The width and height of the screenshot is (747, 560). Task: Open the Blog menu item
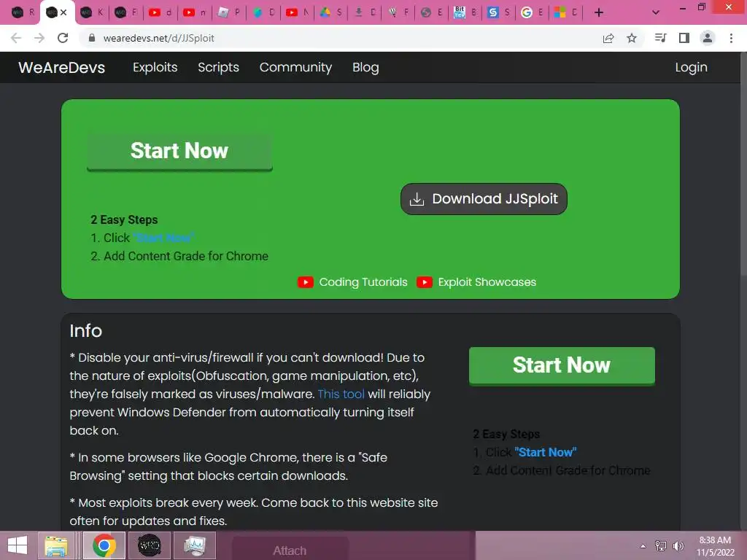pos(365,68)
